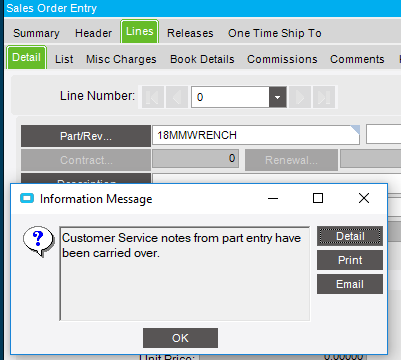This screenshot has height=360, width=401.
Task: Select the Detail sub-tab
Action: pos(26,57)
